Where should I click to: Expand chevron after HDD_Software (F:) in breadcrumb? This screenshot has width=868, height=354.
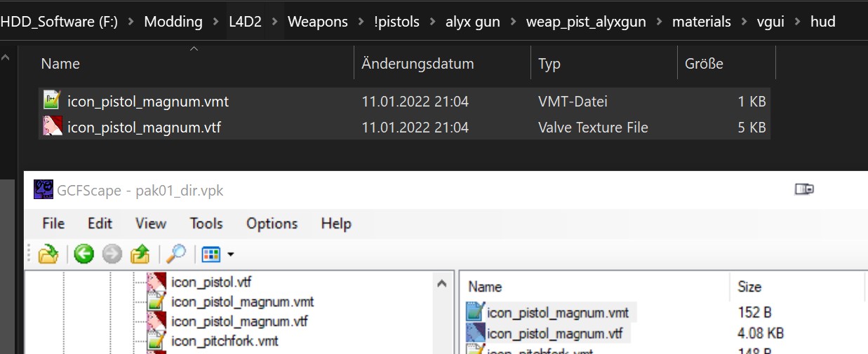[131, 22]
